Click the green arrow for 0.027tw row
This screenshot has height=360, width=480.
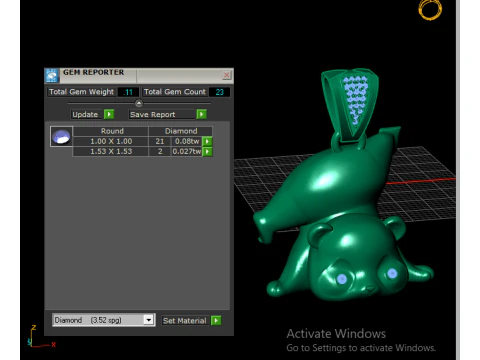click(x=207, y=152)
